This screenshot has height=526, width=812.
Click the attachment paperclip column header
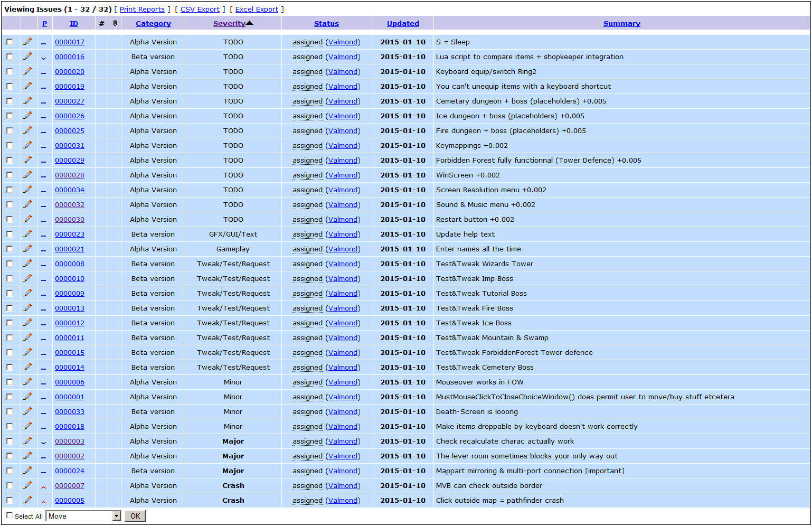[115, 23]
